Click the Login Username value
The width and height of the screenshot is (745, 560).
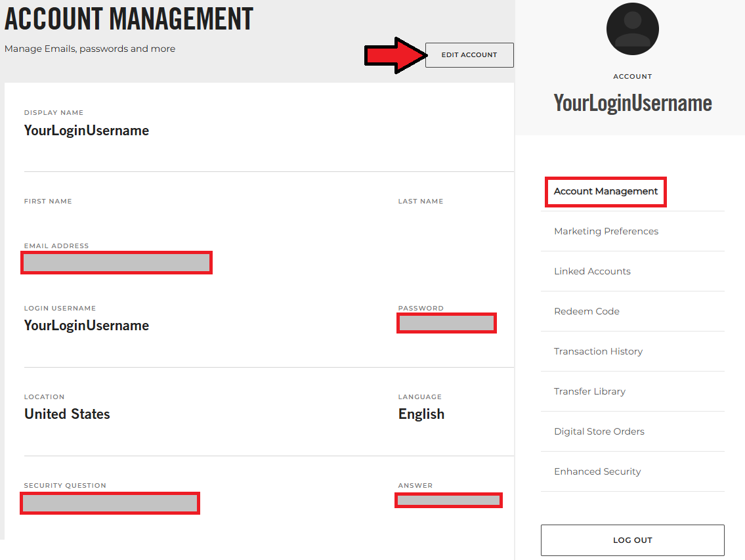point(87,326)
